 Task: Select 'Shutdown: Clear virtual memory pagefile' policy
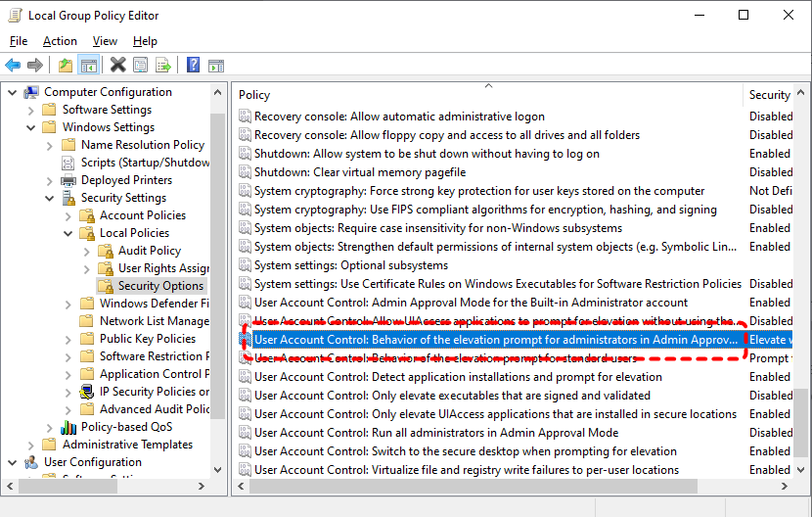tap(359, 172)
